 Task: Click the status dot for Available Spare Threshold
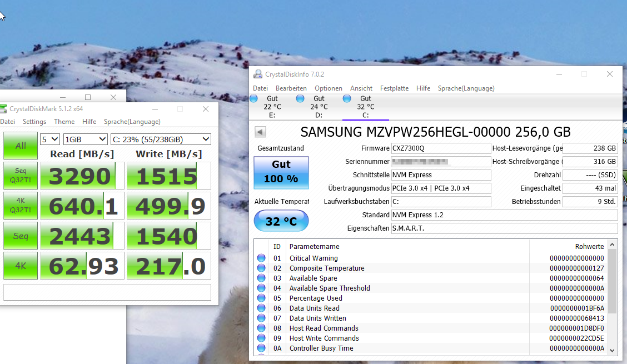click(261, 288)
